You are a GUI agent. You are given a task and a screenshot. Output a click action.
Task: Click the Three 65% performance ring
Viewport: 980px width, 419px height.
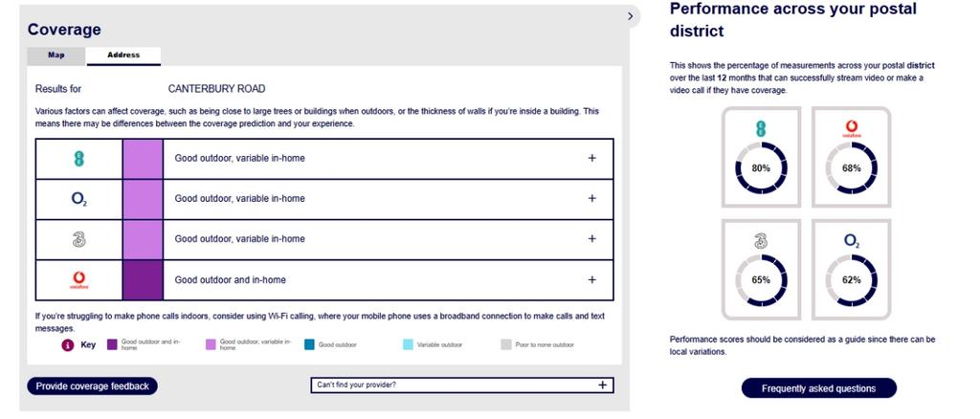761,279
